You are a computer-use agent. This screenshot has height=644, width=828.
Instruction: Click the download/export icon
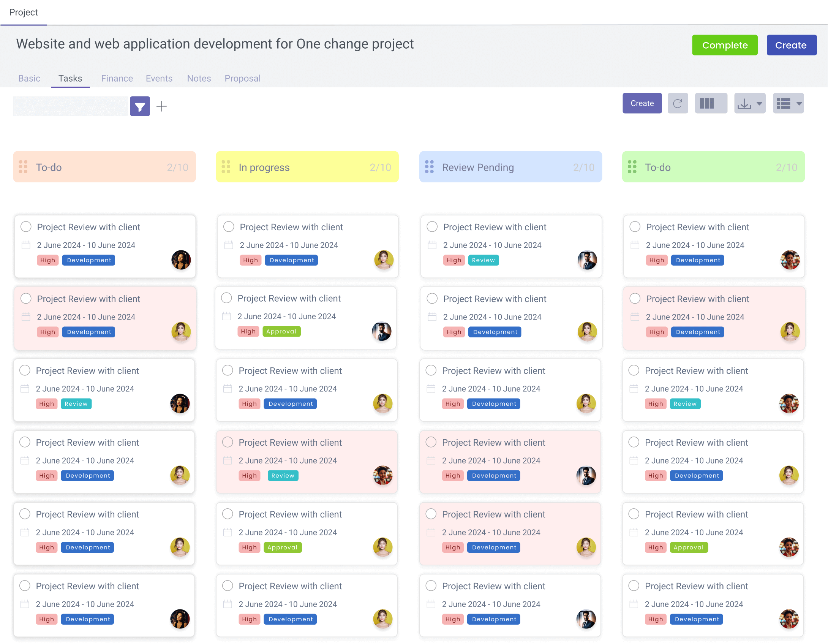pyautogui.click(x=745, y=104)
